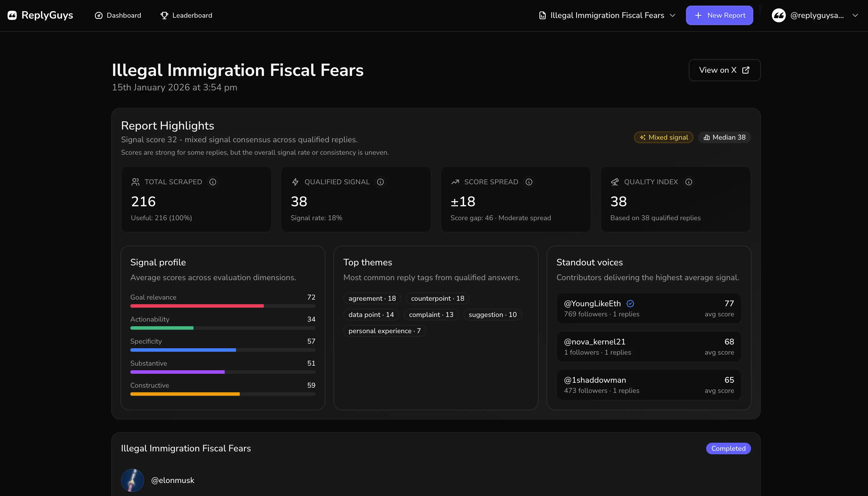This screenshot has width=868, height=496.
Task: Toggle the Mixed signal badge
Action: pyautogui.click(x=663, y=137)
